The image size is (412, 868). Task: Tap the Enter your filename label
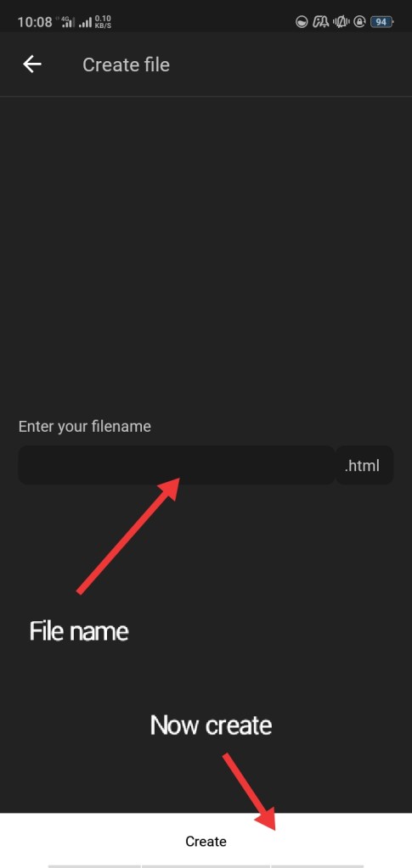pyautogui.click(x=85, y=426)
